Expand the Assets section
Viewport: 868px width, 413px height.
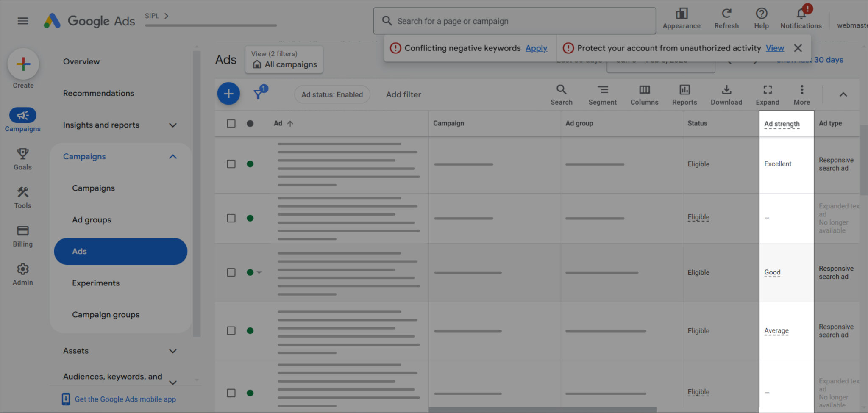click(172, 351)
